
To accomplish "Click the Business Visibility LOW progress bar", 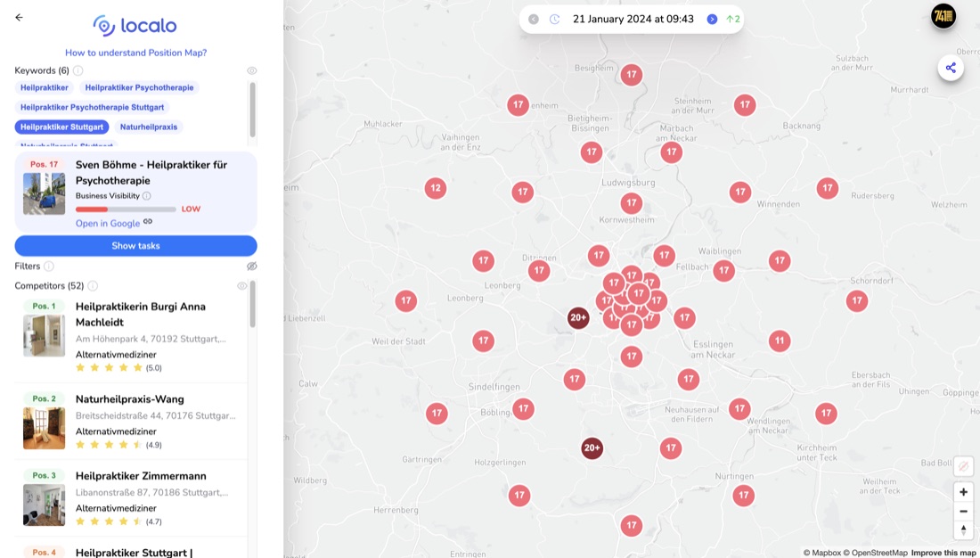I will pos(126,209).
